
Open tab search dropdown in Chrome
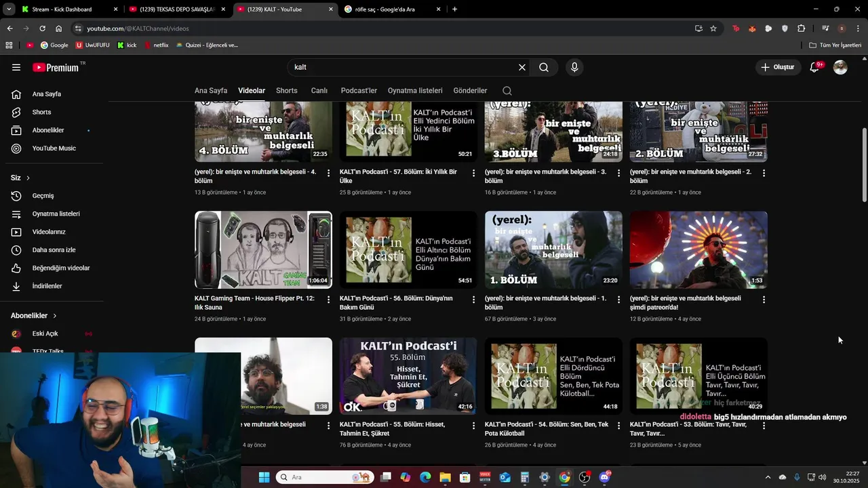9,9
